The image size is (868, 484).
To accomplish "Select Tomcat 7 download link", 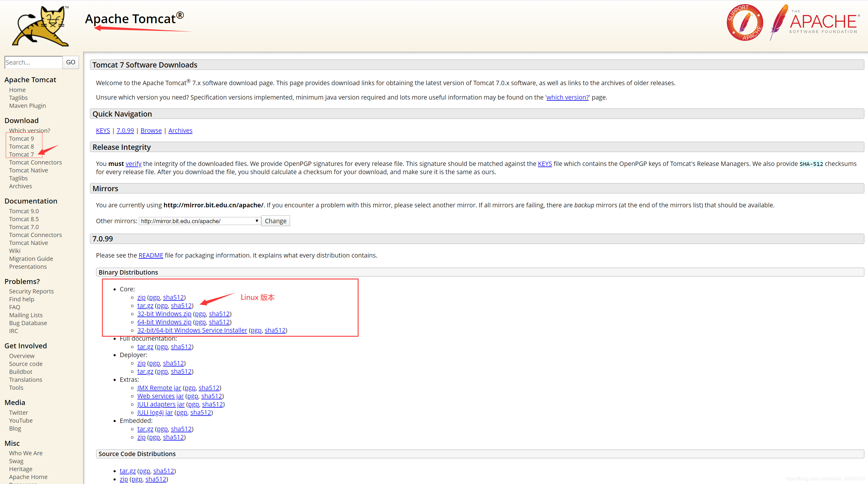I will 21,154.
